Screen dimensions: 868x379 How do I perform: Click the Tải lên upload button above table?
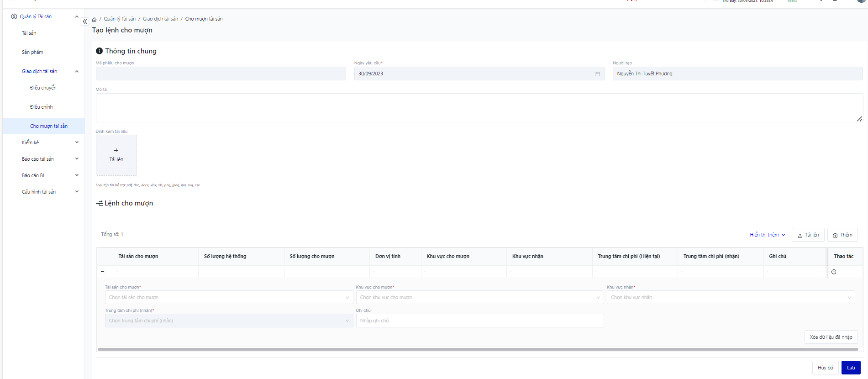point(808,235)
